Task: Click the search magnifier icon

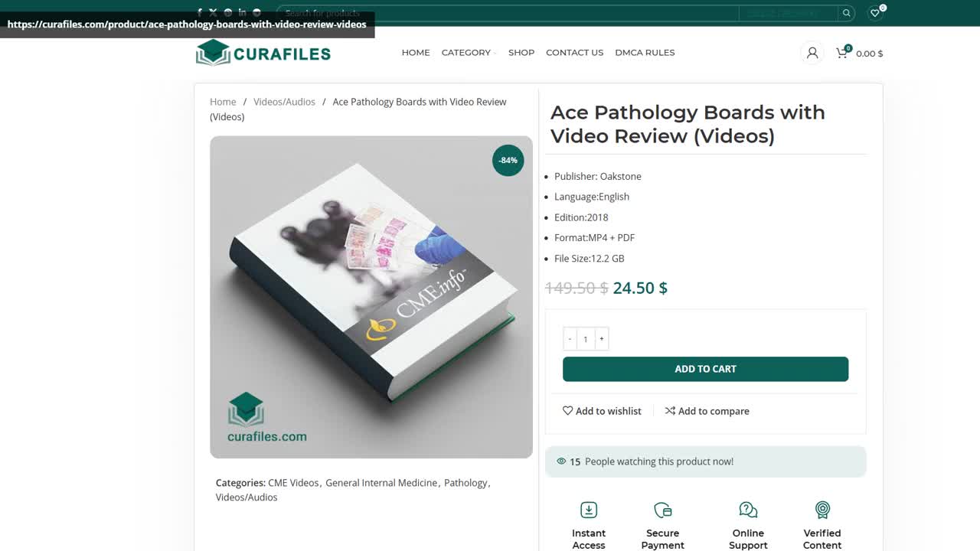Action: 846,13
